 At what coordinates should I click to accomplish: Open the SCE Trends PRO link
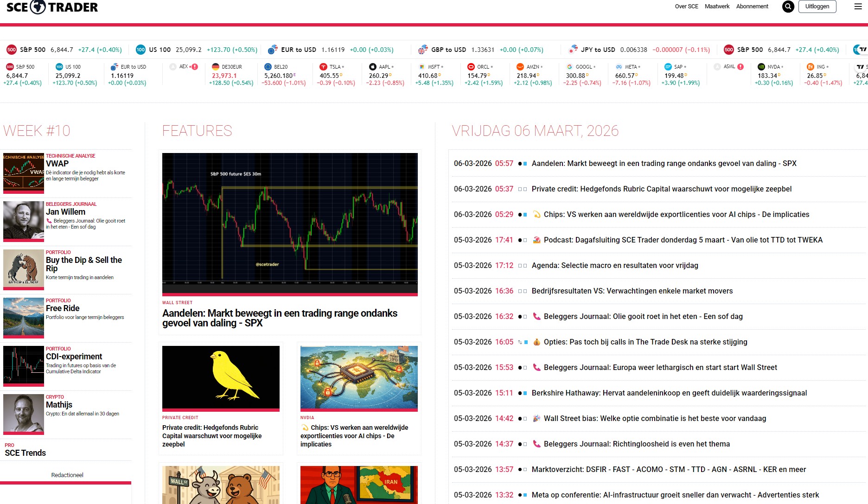[x=25, y=453]
